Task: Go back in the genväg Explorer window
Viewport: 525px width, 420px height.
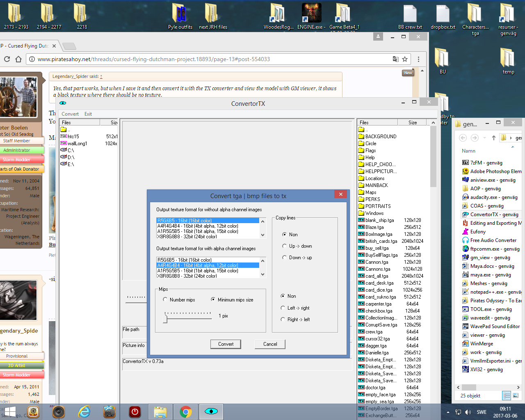Action: click(463, 138)
